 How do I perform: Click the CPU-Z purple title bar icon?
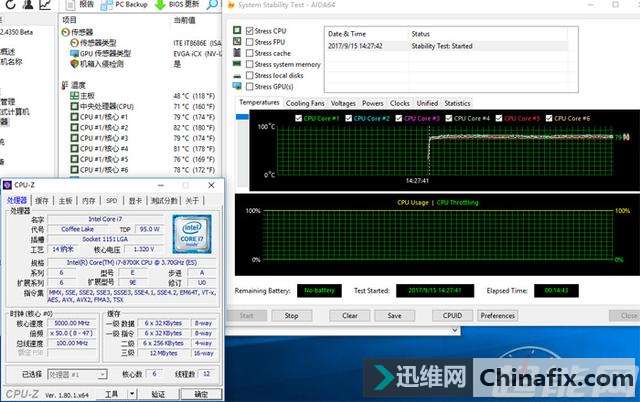(x=8, y=185)
